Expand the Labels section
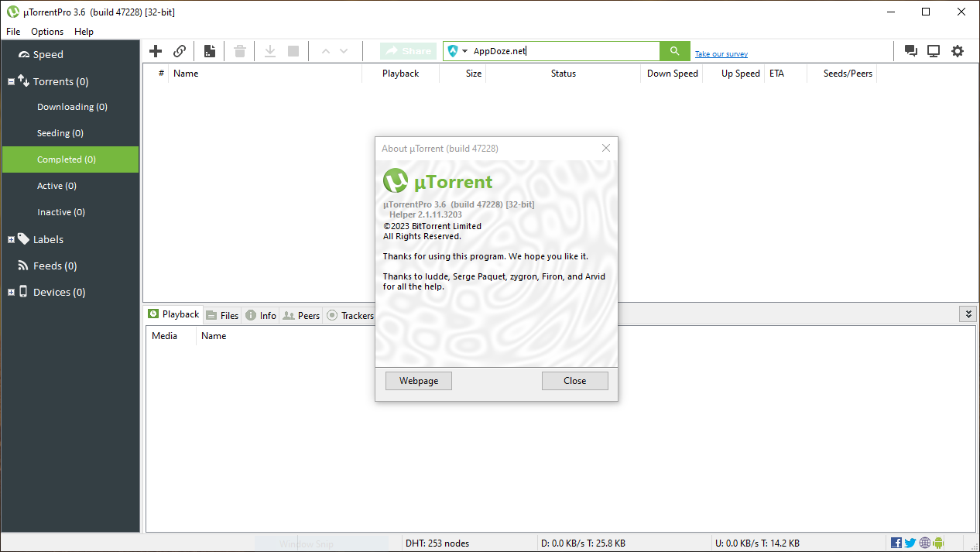The height and width of the screenshot is (552, 980). click(x=11, y=238)
